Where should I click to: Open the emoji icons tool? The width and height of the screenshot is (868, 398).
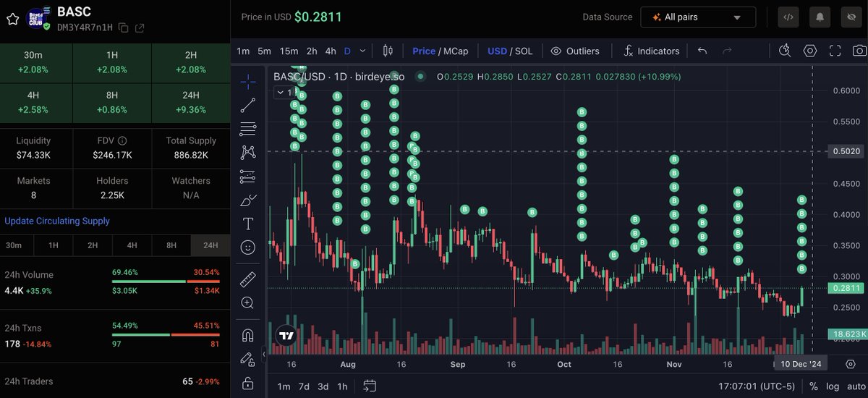click(247, 247)
